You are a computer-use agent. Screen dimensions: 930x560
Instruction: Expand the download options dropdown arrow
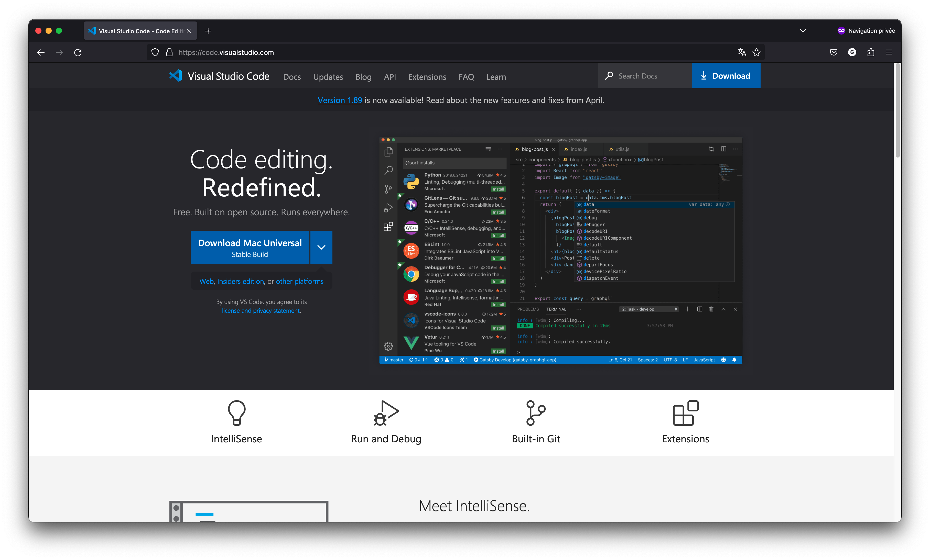321,247
